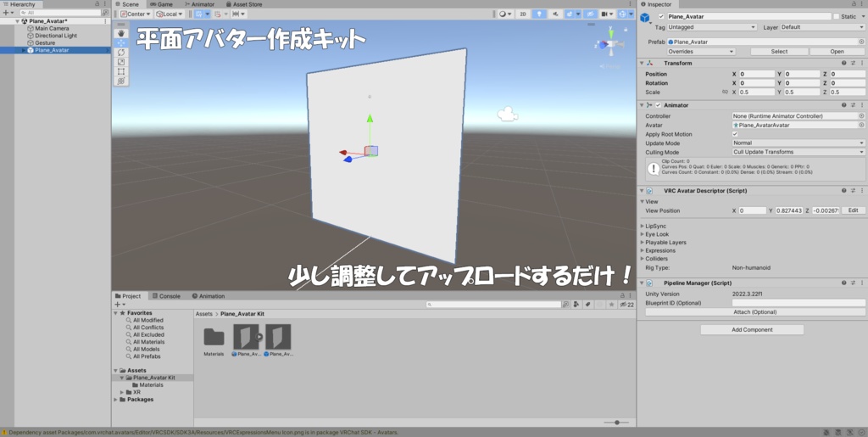The height and width of the screenshot is (437, 868).
Task: Toggle Gizmos icon in scene toolbar
Action: point(622,14)
